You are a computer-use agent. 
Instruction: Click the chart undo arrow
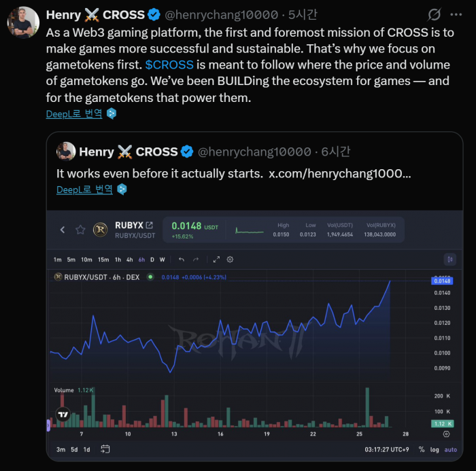[182, 260]
